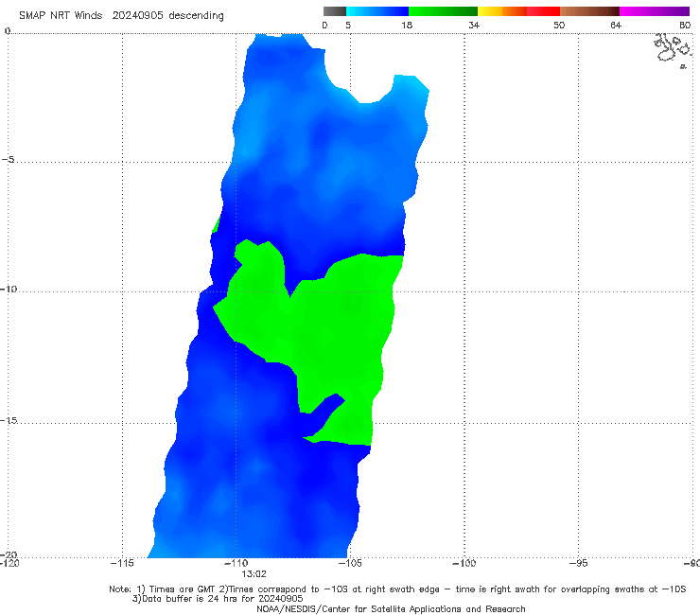The width and height of the screenshot is (700, 615).
Task: Click the green segment of the wind color bar
Action: point(443,11)
